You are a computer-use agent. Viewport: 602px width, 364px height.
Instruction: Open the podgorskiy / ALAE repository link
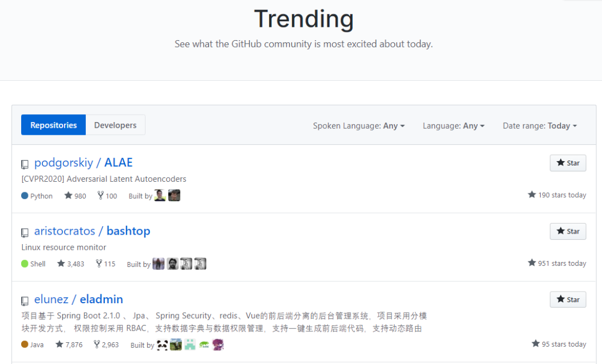(83, 162)
